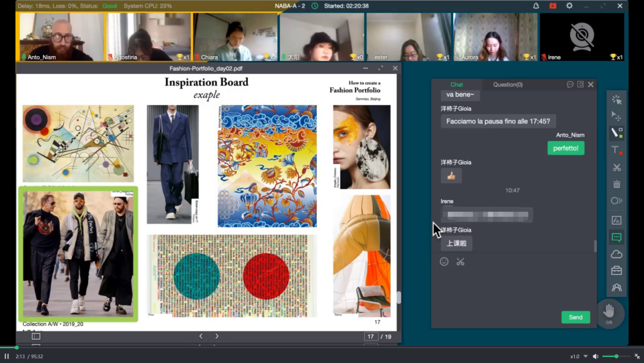Select the scissors tool in right toolbar
This screenshot has height=363, width=644.
pyautogui.click(x=617, y=167)
